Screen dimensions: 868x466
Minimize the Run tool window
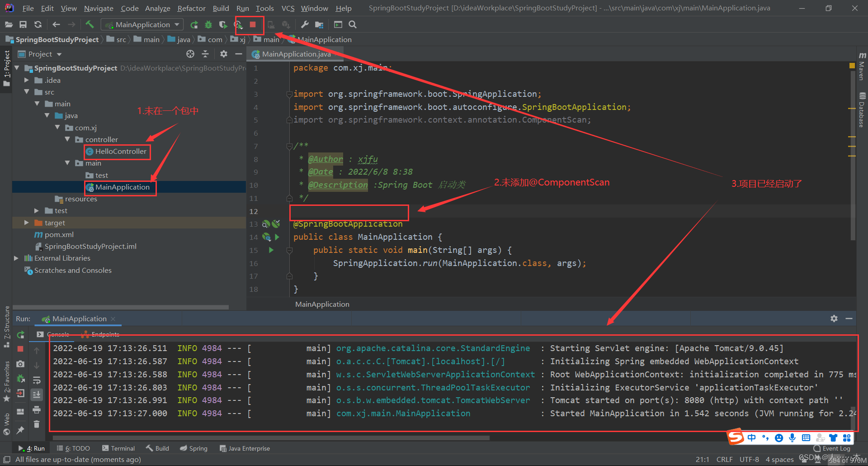[x=849, y=319]
